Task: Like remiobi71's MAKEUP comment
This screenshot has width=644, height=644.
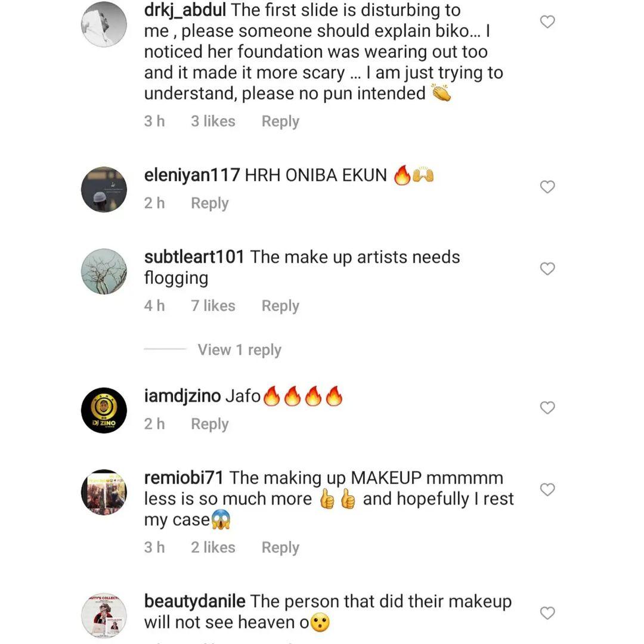Action: pos(547,490)
